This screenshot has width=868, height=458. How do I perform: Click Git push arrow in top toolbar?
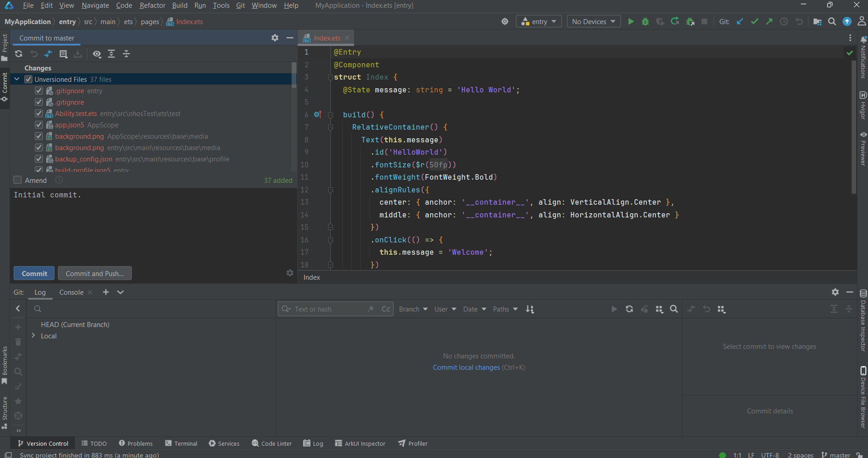tap(769, 21)
